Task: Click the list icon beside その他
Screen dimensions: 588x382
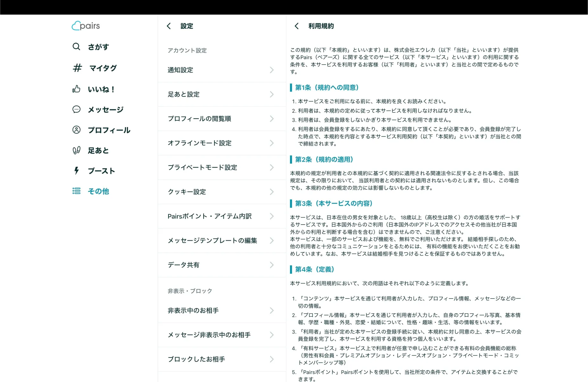Action: [x=76, y=191]
